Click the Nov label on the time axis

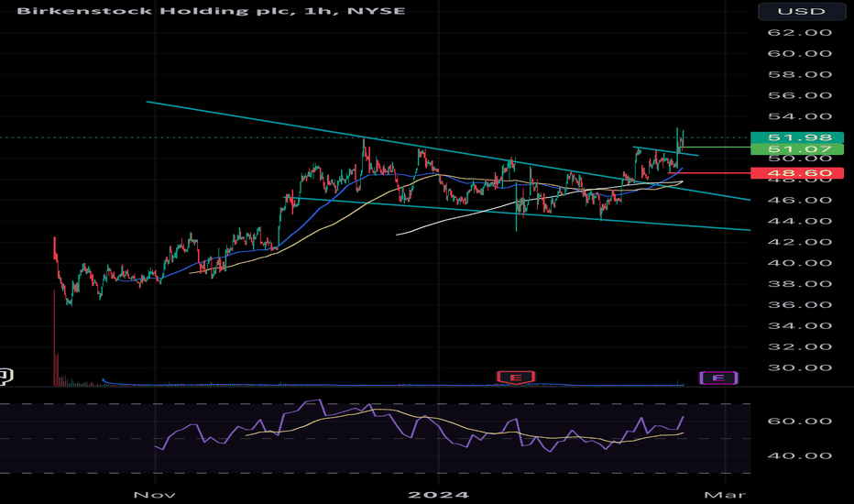pyautogui.click(x=155, y=495)
